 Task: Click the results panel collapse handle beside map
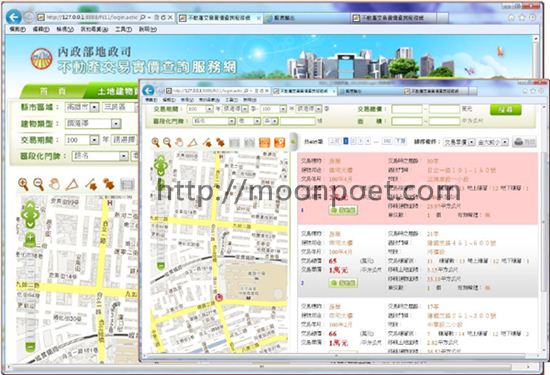[x=294, y=142]
